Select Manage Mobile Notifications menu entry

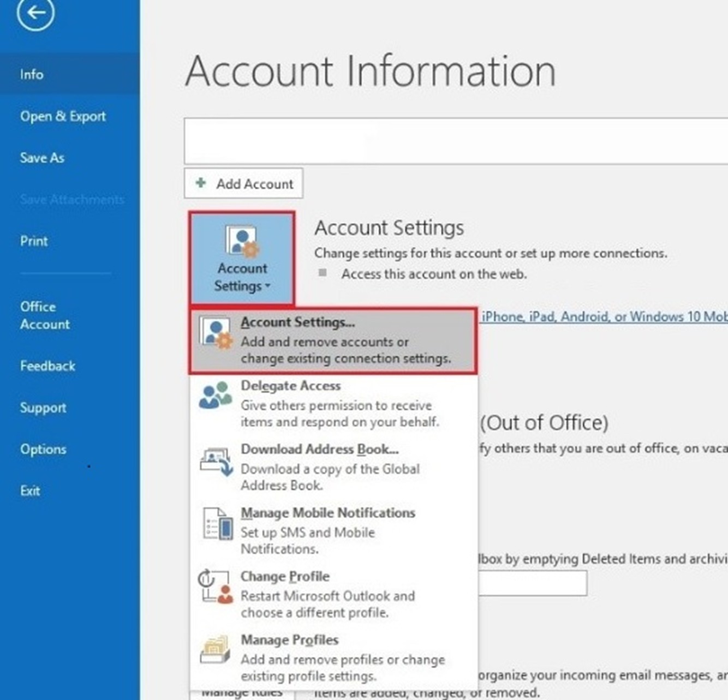pos(333,530)
